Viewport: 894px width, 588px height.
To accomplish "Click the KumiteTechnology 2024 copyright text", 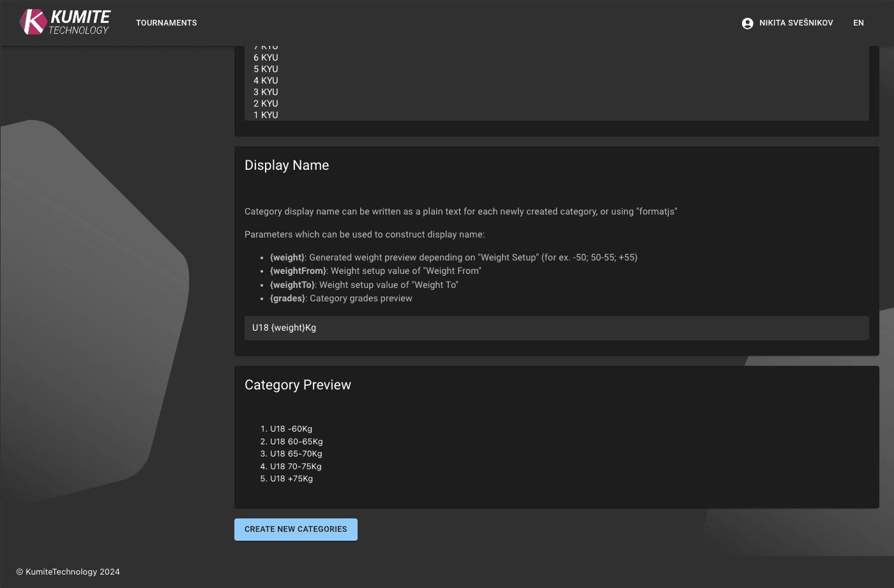I will tap(67, 571).
